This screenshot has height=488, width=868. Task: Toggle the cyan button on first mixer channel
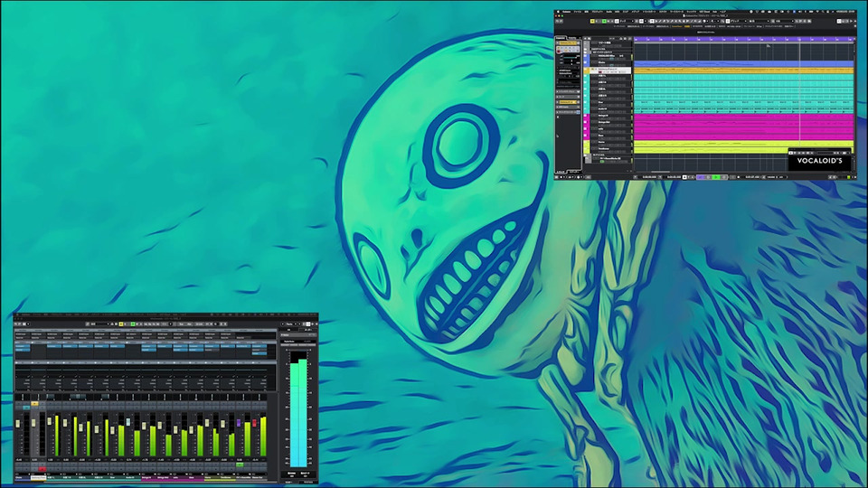pyautogui.click(x=26, y=408)
